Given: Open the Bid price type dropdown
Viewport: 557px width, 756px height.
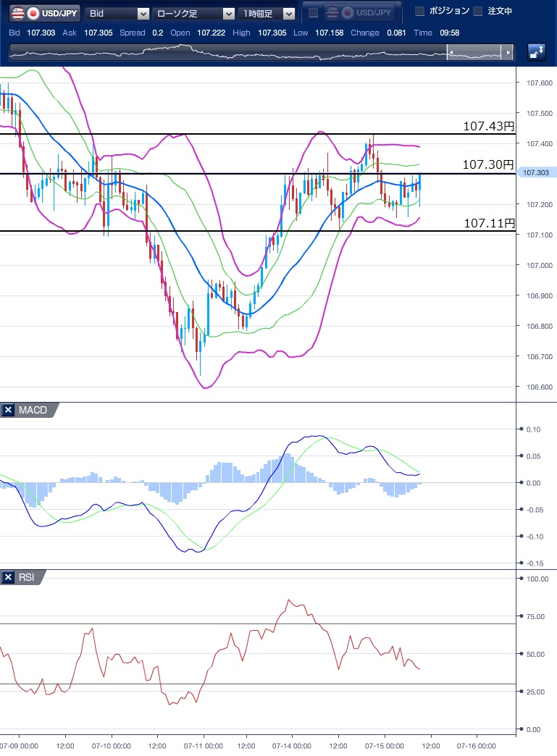Looking at the screenshot, I should [x=117, y=13].
